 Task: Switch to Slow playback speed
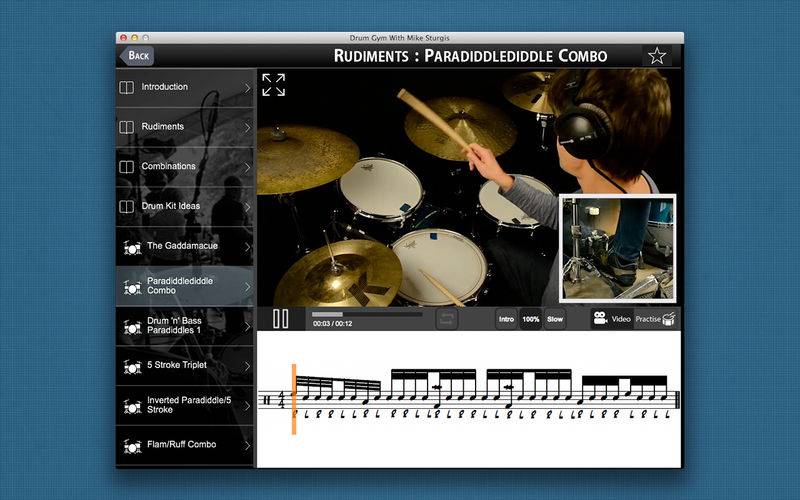tap(555, 319)
